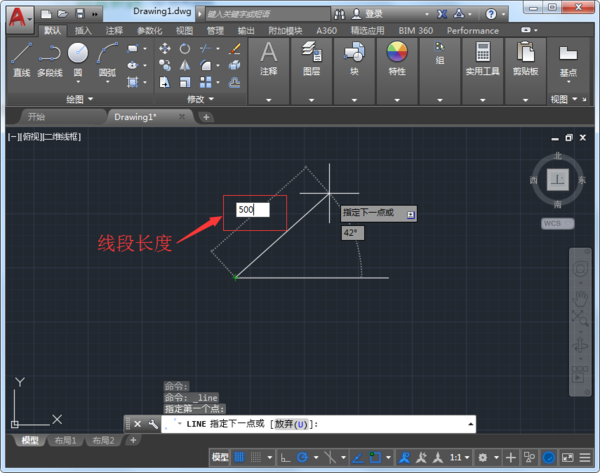Click the 登录 sign-in button

(373, 14)
